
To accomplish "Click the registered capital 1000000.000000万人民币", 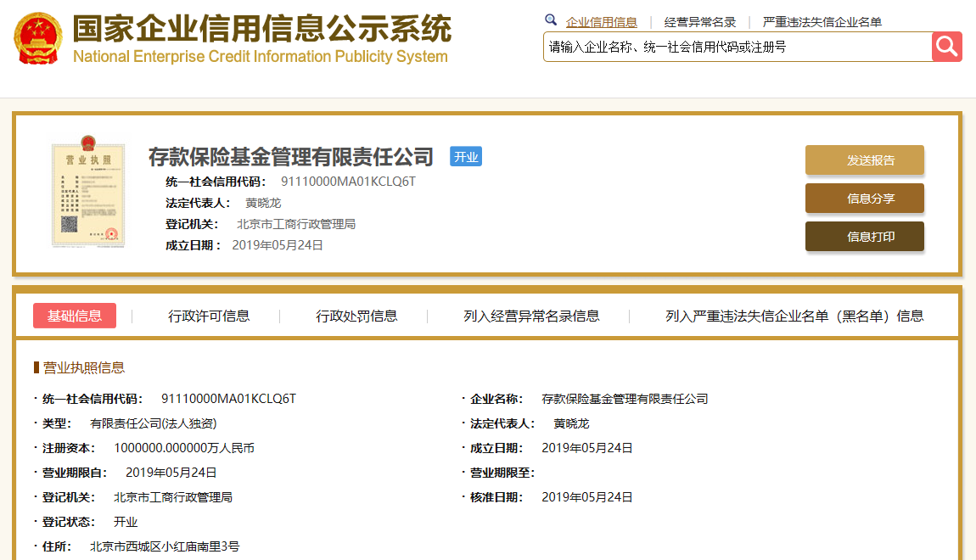I will 183,448.
